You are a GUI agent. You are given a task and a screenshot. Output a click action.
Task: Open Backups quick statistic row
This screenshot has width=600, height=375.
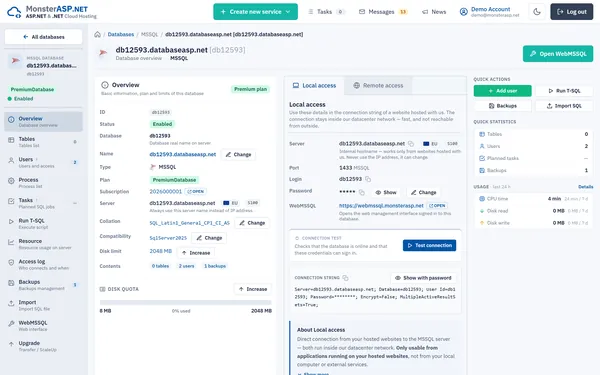[x=533, y=170]
